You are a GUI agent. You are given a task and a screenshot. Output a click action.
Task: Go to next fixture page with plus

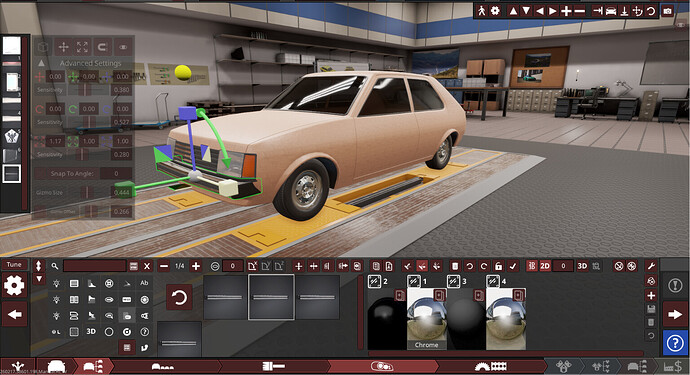click(196, 266)
